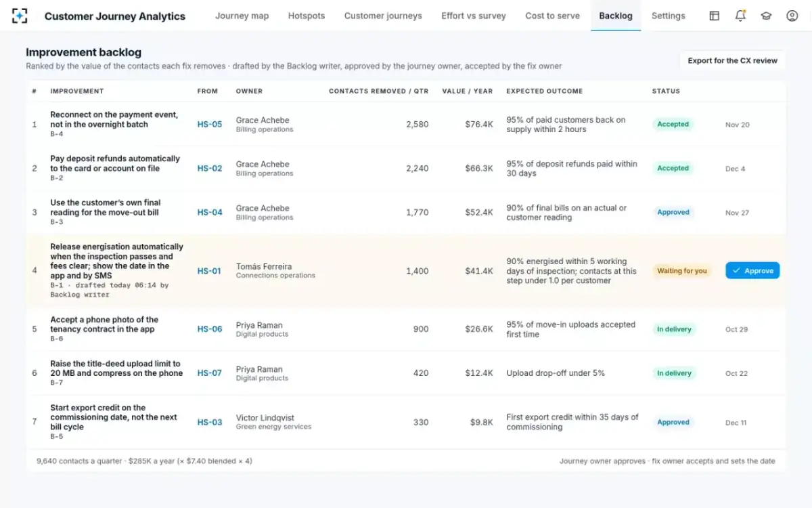Click In delivery status for row B-7
This screenshot has height=508, width=812.
tap(674, 373)
